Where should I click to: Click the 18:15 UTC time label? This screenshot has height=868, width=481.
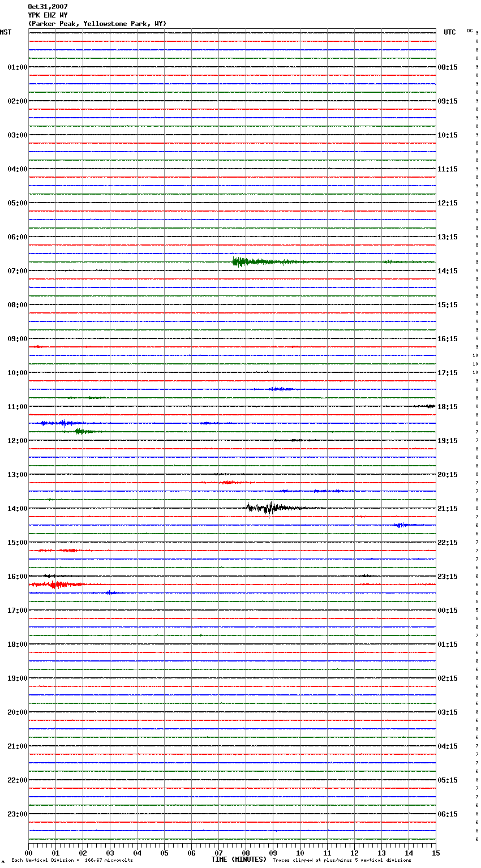tap(448, 406)
